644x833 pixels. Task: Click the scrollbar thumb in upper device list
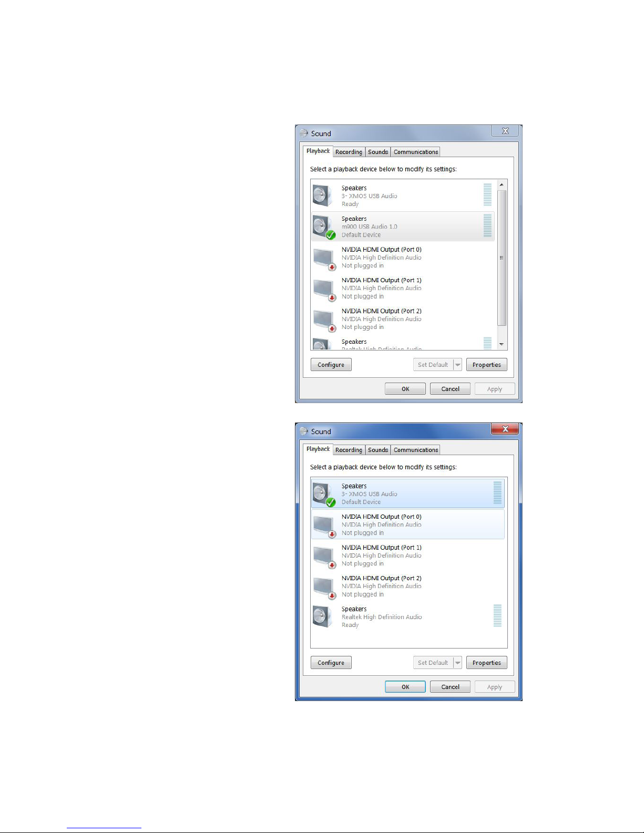(x=502, y=258)
